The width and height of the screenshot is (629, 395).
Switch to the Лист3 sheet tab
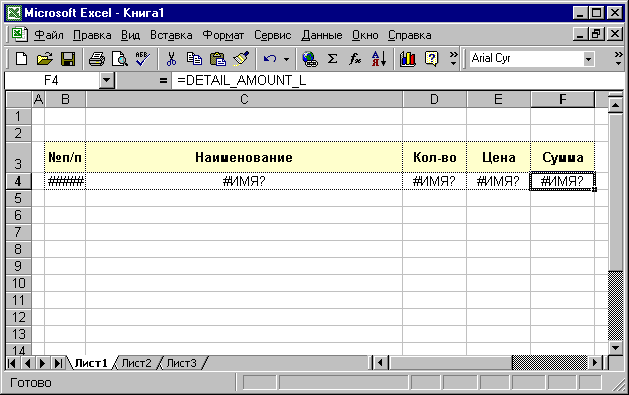pos(181,363)
